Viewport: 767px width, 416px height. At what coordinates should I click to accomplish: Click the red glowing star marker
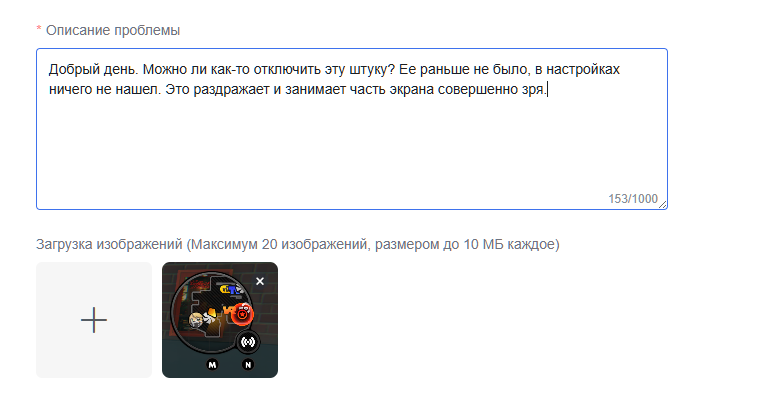point(242,313)
